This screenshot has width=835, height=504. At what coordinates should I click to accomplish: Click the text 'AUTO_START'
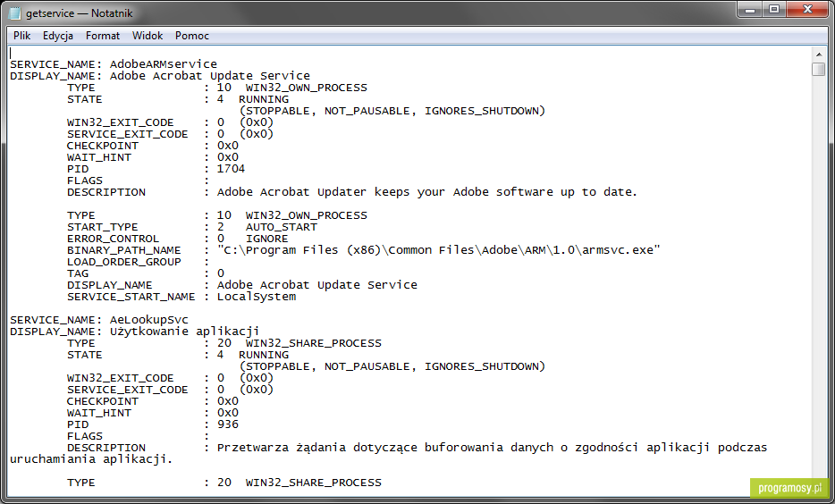point(282,227)
